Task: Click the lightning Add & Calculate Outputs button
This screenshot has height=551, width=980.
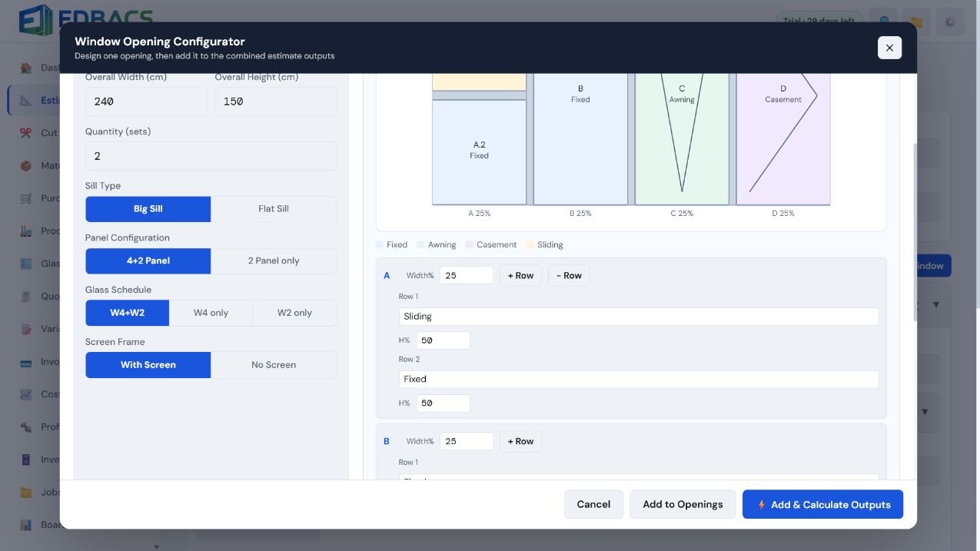Action: (x=822, y=504)
